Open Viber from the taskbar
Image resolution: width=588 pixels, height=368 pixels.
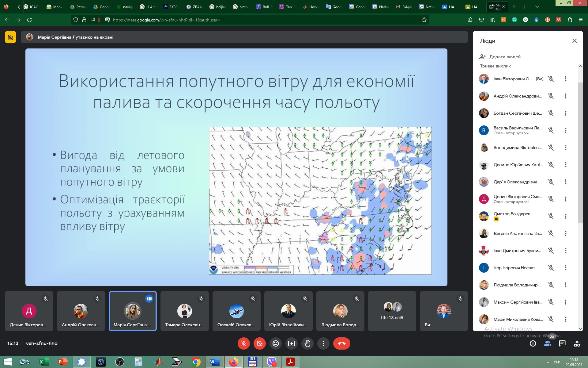(x=272, y=362)
